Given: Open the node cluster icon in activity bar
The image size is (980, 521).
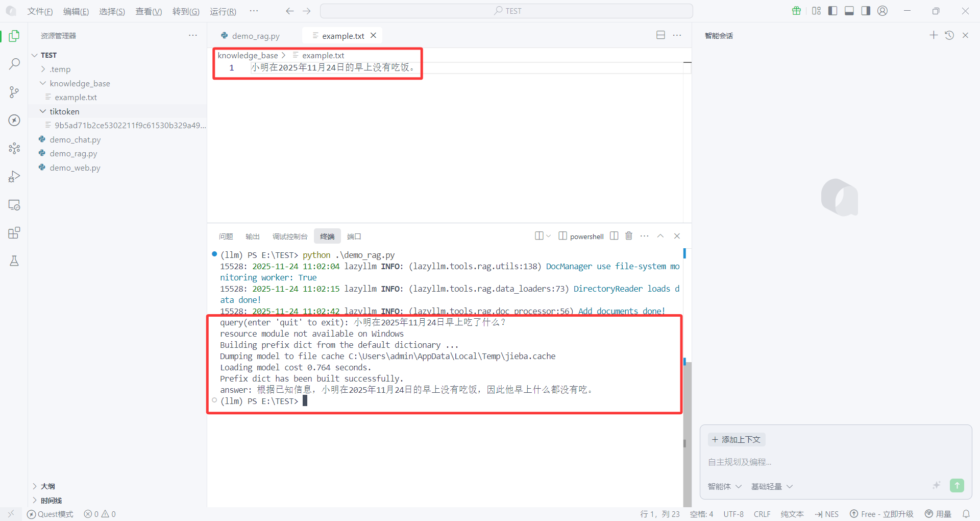Looking at the screenshot, I should coord(14,148).
